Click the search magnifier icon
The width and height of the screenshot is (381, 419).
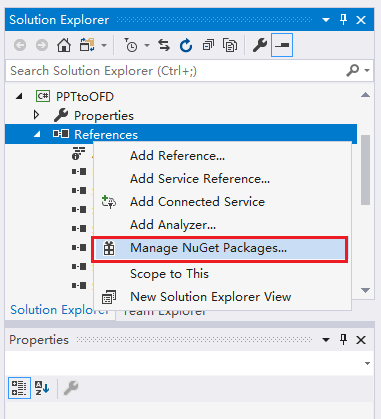coord(353,70)
